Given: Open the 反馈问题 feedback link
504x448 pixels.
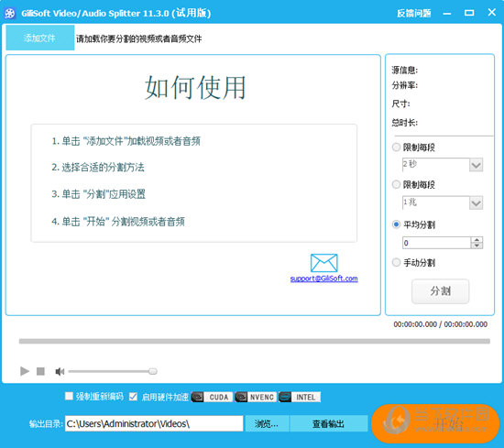Looking at the screenshot, I should (x=414, y=13).
